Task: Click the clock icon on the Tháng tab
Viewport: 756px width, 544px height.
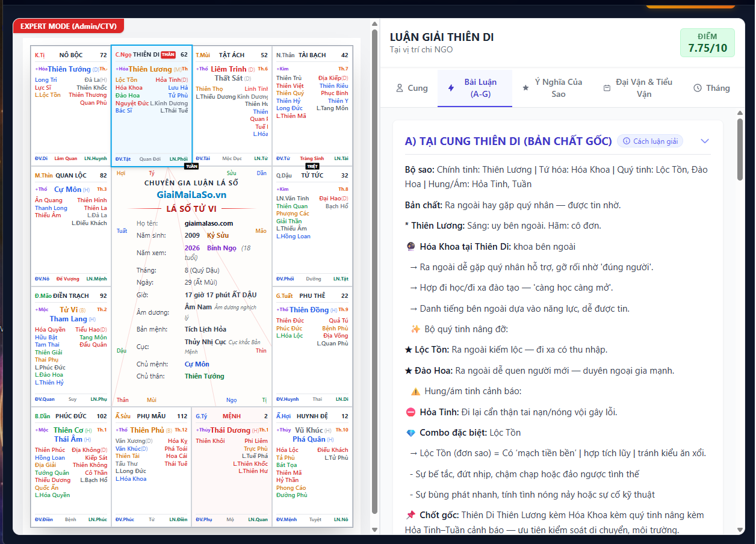Action: [x=698, y=88]
